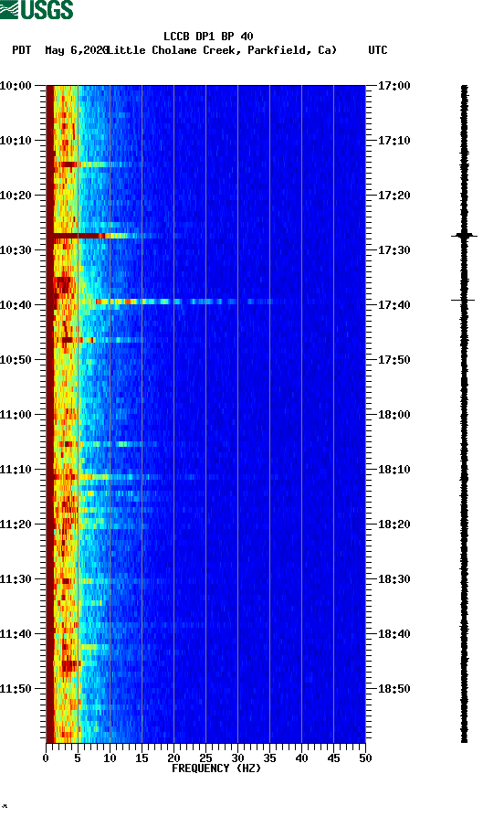The width and height of the screenshot is (504, 816).
Task: Click the 40 Hz frequency axis label
Action: [x=301, y=758]
